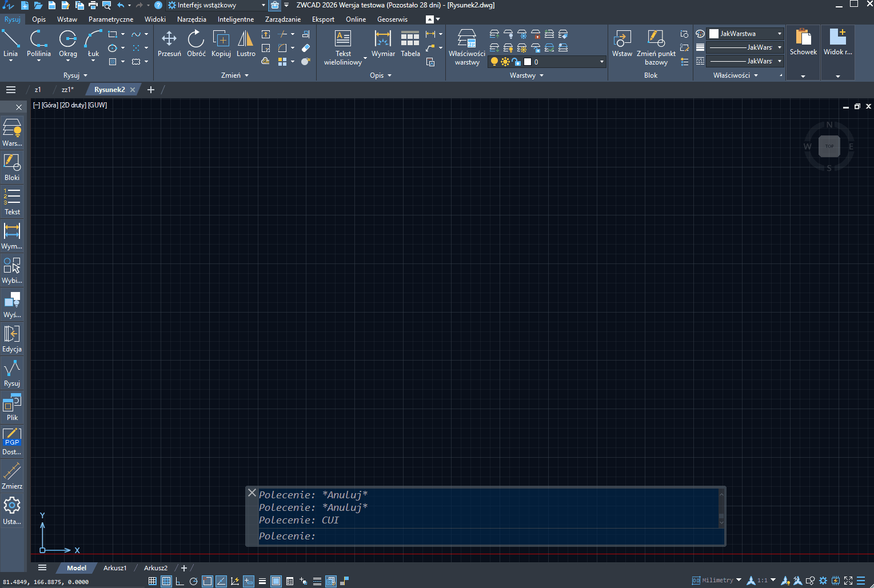Click the Polecenie command input field
874x588 pixels.
coord(491,536)
